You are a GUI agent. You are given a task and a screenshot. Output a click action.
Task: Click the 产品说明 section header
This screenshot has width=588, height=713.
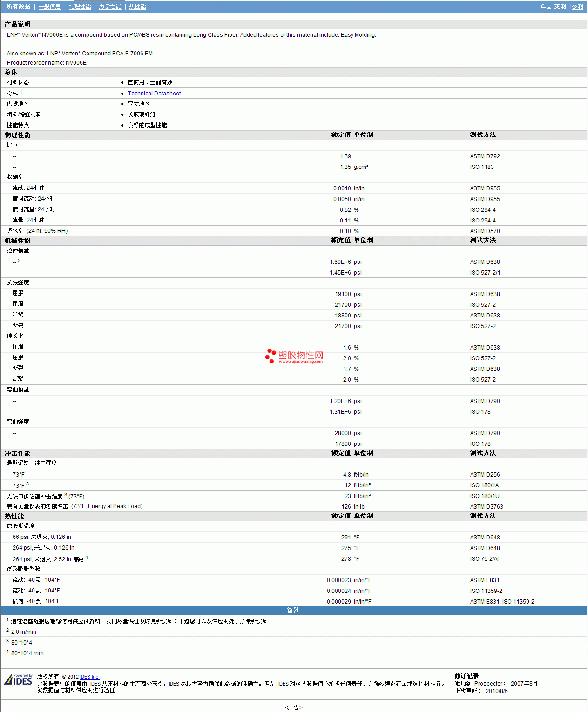(x=18, y=24)
